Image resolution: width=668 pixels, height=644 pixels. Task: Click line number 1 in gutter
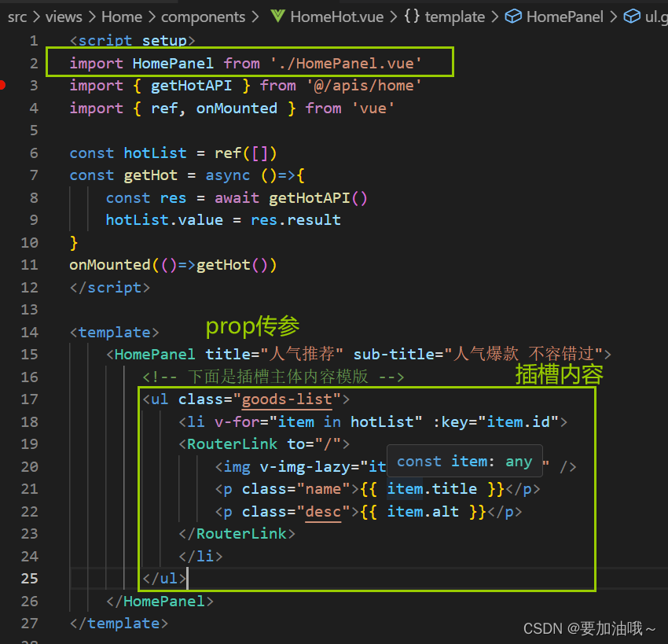(34, 41)
